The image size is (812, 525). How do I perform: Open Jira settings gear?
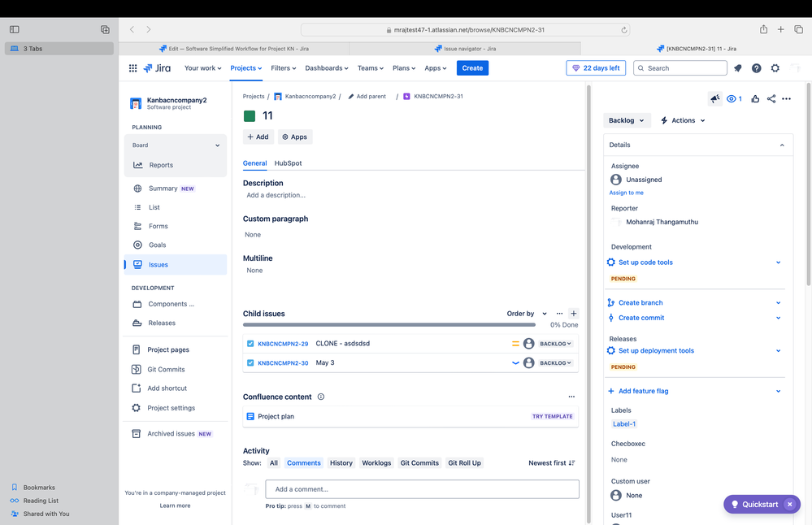775,67
